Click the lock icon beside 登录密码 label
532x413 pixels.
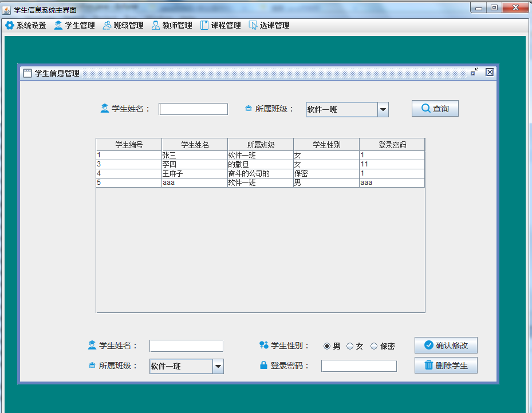tap(263, 365)
